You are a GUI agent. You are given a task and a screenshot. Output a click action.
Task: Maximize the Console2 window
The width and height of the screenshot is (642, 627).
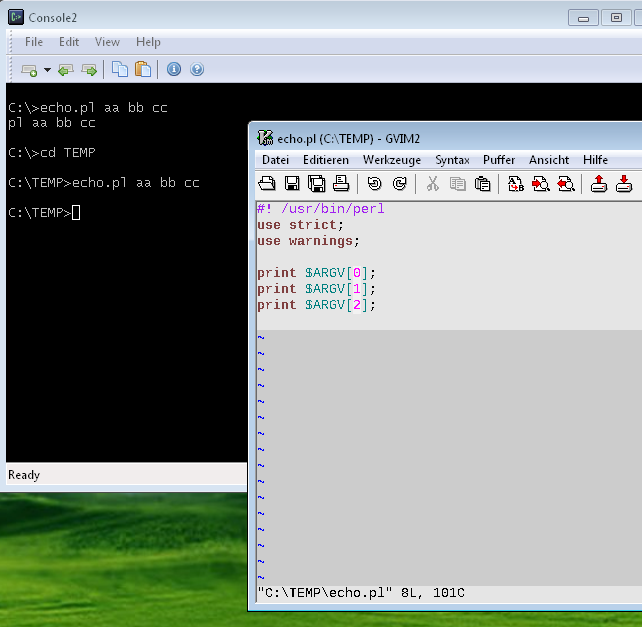click(616, 18)
